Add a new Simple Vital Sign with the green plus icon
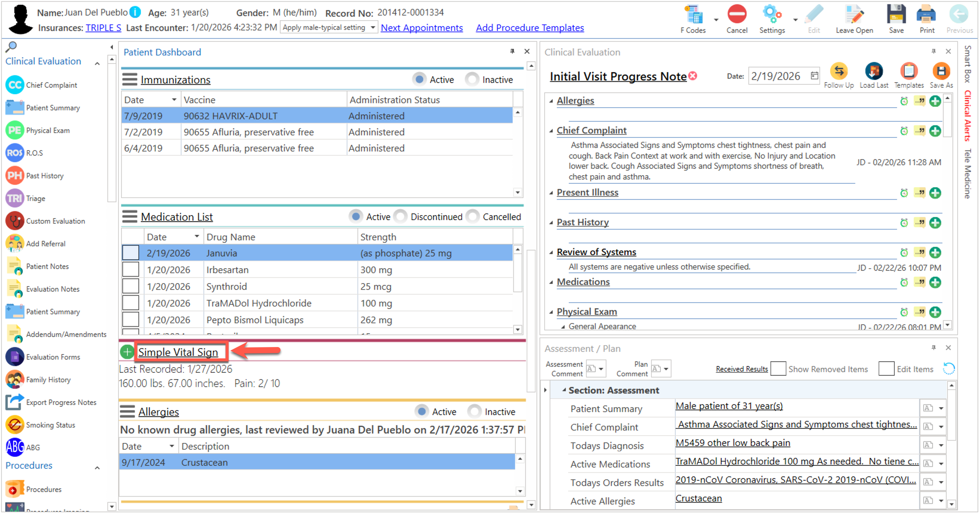This screenshot has width=980, height=514. 127,352
